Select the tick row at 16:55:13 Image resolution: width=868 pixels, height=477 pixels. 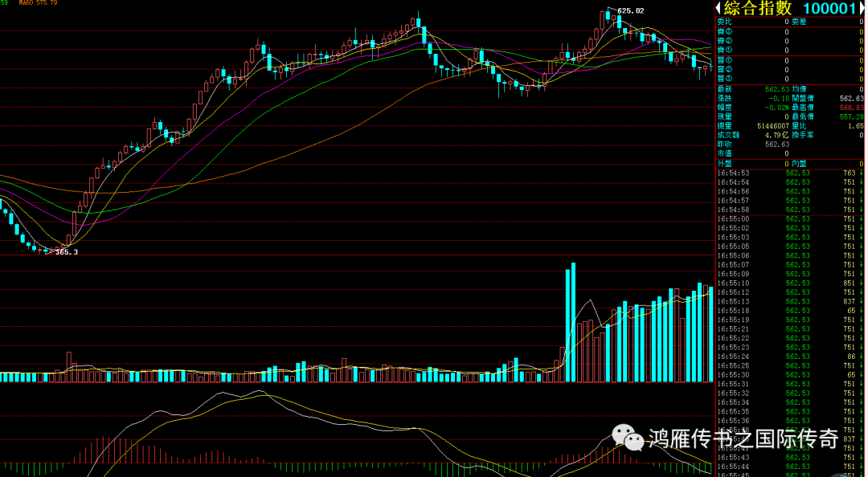790,302
